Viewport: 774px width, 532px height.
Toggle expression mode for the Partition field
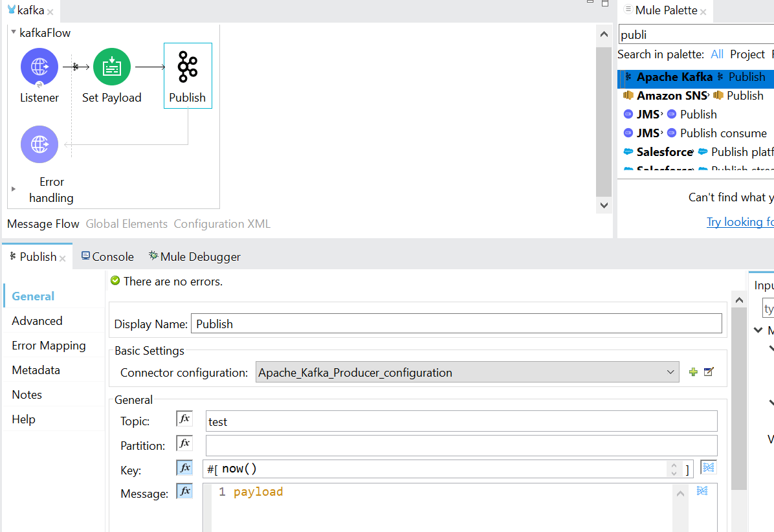(x=184, y=443)
